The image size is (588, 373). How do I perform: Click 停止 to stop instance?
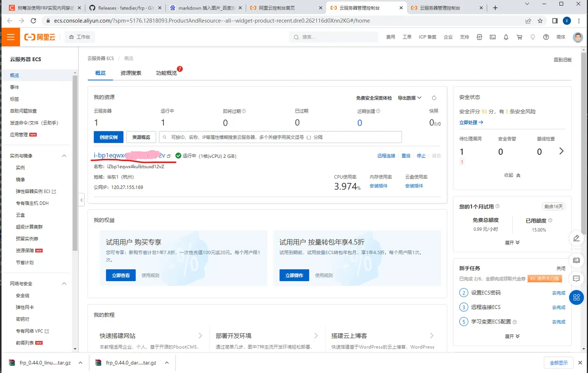421,156
